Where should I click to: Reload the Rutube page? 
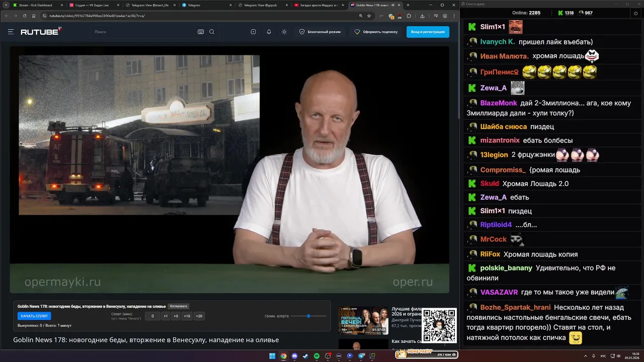point(25,16)
